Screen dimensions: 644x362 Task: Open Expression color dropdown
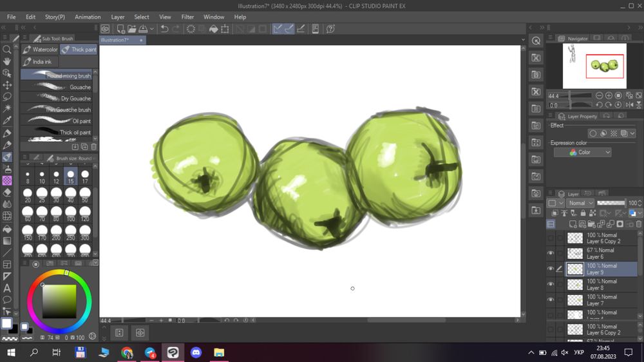(582, 153)
